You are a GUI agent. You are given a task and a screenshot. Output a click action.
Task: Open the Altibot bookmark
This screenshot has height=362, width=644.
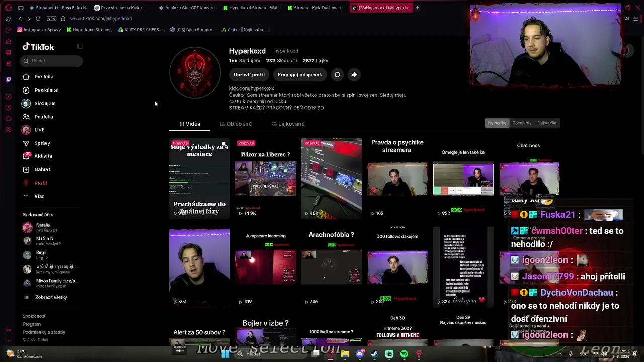[x=245, y=30]
